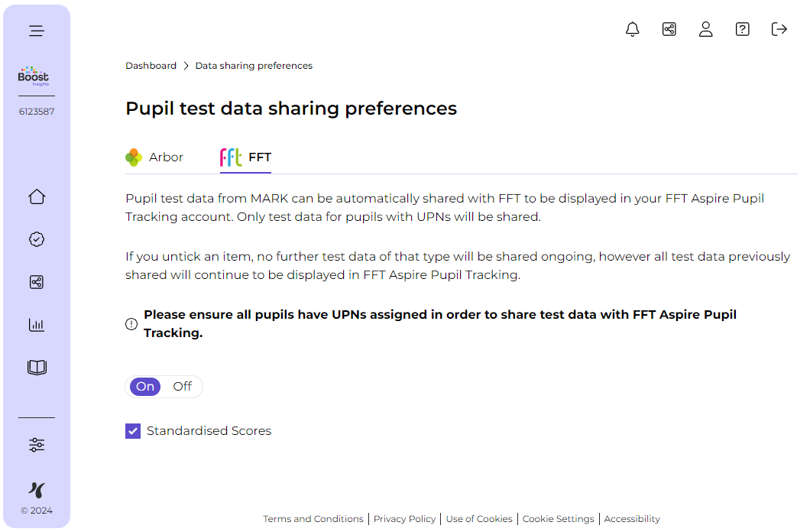Image resolution: width=810 pixels, height=532 pixels.
Task: Open Terms and Conditions link
Action: (x=313, y=519)
